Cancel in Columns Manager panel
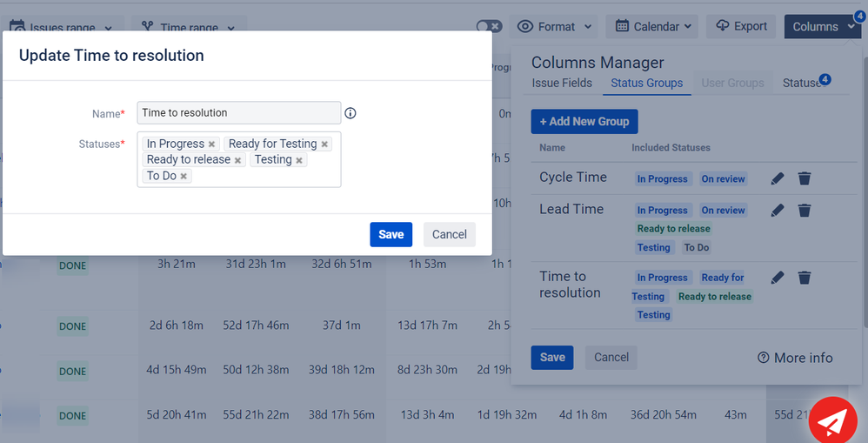The height and width of the screenshot is (443, 868). pyautogui.click(x=611, y=357)
